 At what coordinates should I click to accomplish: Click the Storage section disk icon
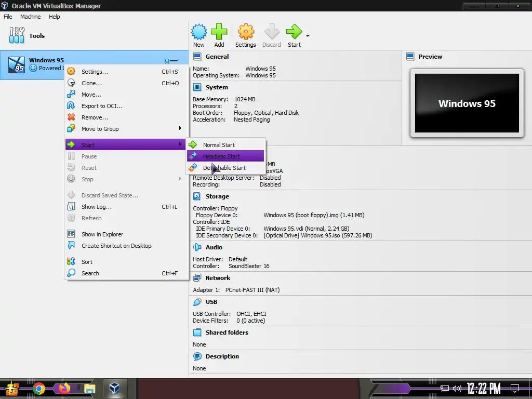pyautogui.click(x=197, y=196)
